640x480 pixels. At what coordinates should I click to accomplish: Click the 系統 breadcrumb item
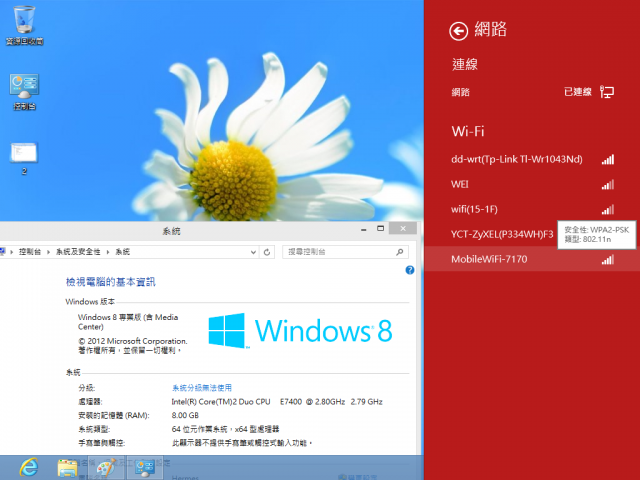122,252
